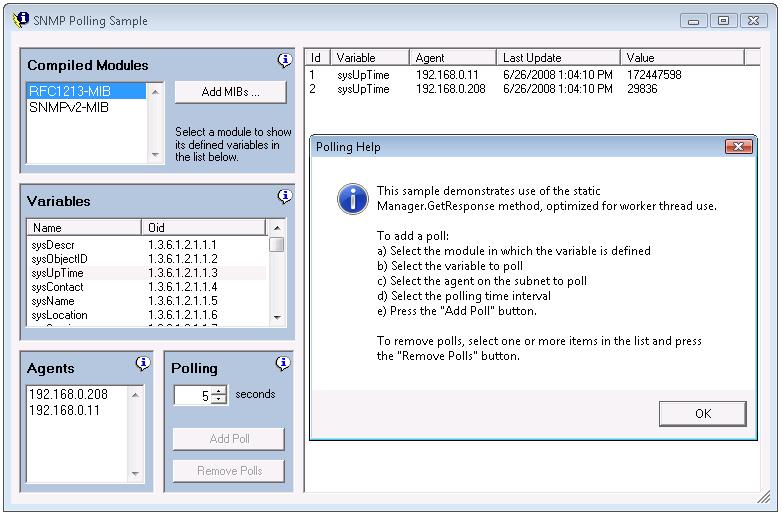The image size is (782, 515).
Task: Click the Variables panel info icon
Action: 284,196
